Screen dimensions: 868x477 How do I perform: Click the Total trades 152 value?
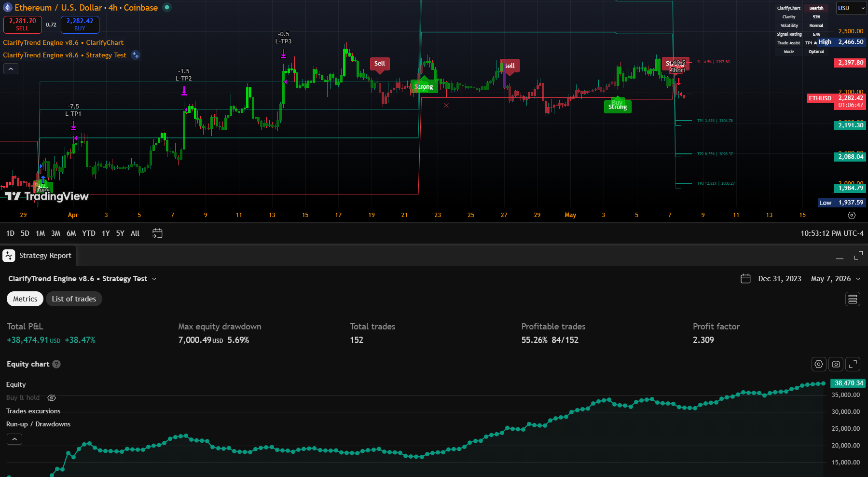point(357,340)
